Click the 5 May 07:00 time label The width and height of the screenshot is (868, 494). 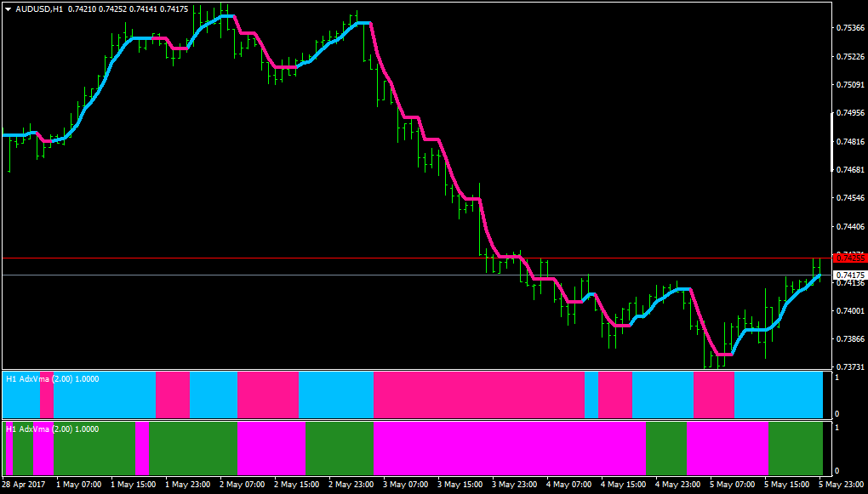pyautogui.click(x=732, y=484)
